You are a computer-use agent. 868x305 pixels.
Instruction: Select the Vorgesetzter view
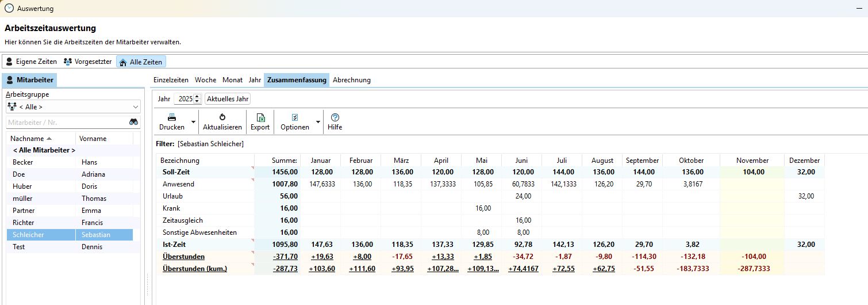[x=87, y=62]
